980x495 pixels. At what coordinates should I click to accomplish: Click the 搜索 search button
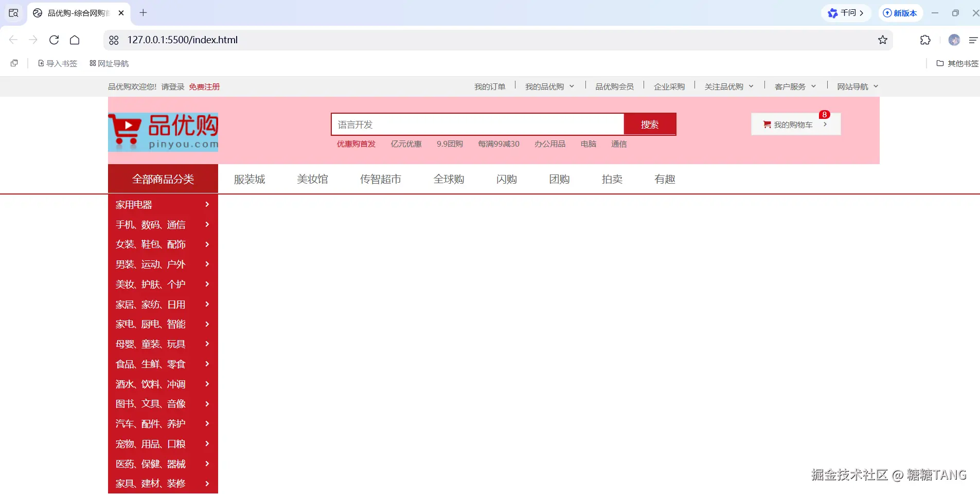pyautogui.click(x=650, y=125)
